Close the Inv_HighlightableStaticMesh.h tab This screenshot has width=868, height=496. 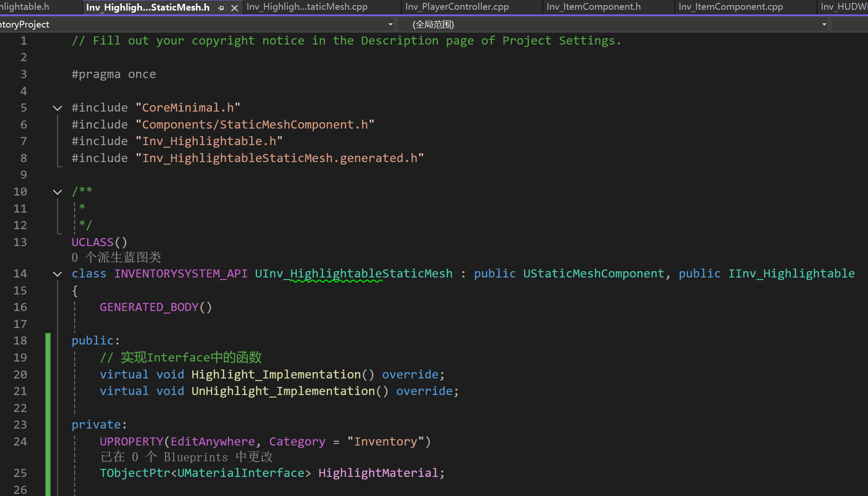234,8
